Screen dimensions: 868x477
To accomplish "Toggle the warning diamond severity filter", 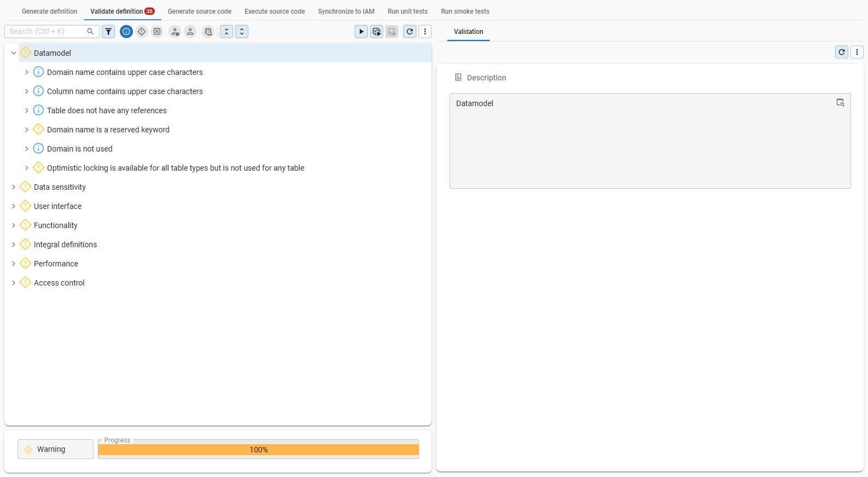I will click(x=142, y=32).
